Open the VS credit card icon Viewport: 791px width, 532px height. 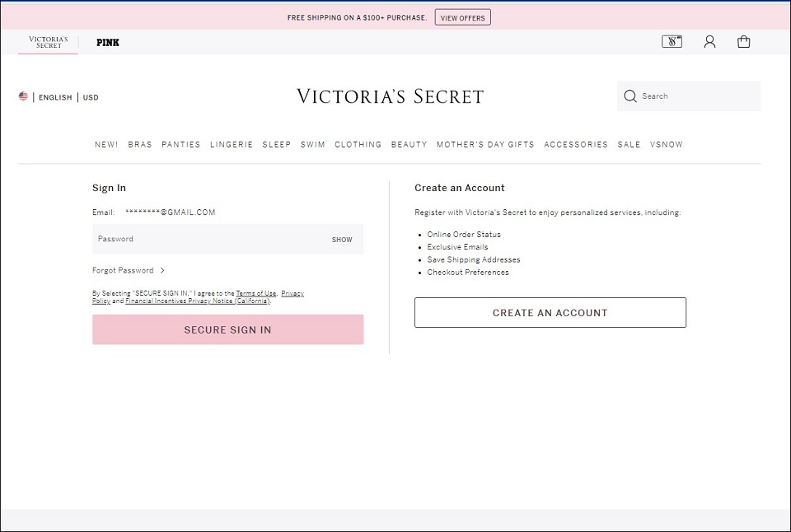tap(672, 41)
